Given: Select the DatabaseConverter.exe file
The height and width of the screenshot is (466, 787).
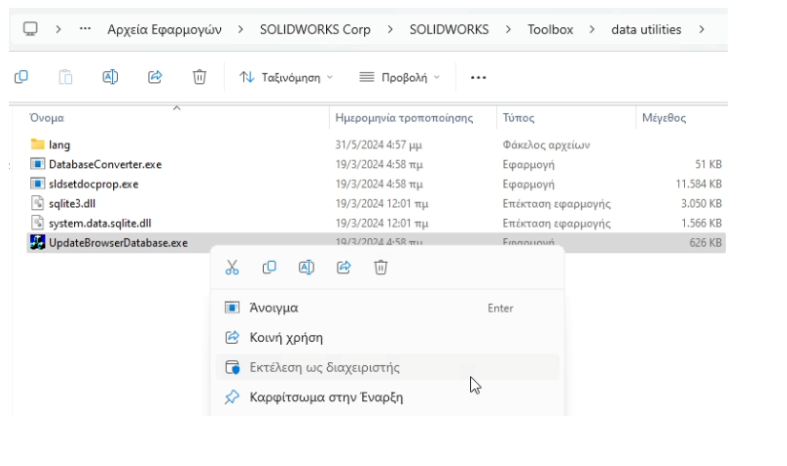Looking at the screenshot, I should click(104, 164).
